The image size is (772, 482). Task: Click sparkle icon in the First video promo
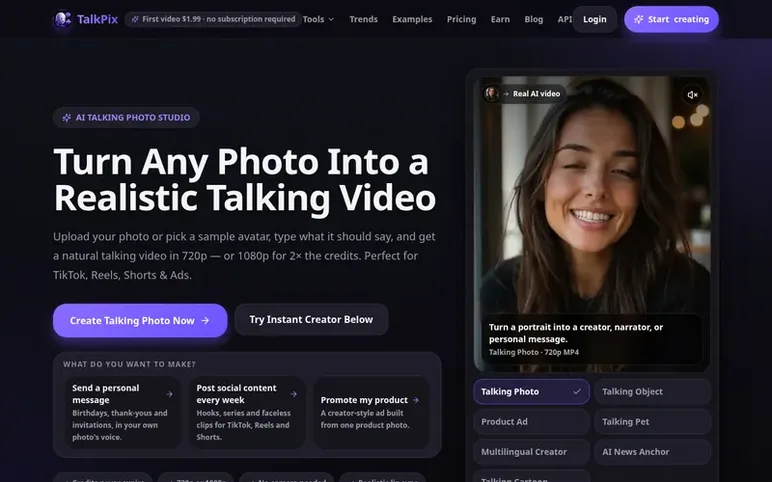(x=135, y=19)
